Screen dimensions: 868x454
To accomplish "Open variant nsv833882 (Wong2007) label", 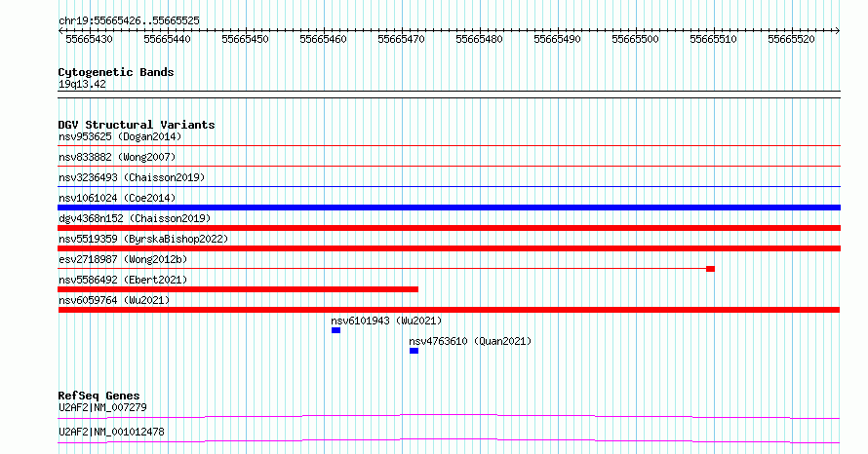I will [x=117, y=157].
